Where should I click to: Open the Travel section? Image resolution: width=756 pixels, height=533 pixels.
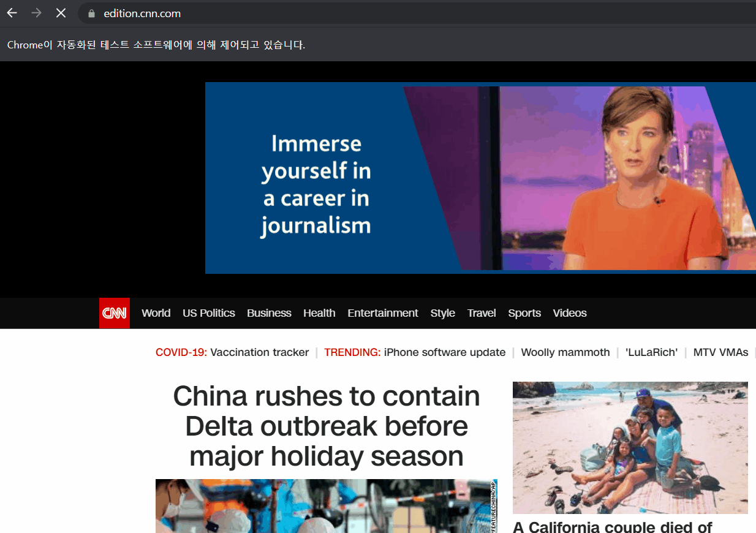482,313
